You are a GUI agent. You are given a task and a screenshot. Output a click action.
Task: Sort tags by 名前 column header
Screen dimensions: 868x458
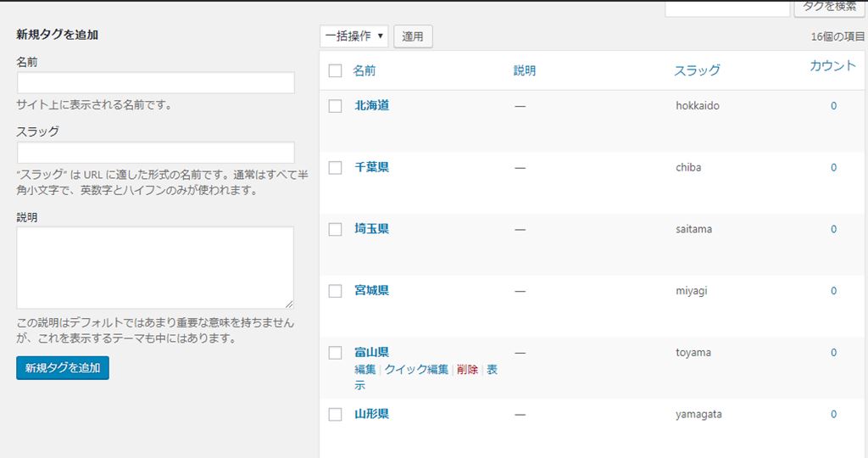point(364,70)
